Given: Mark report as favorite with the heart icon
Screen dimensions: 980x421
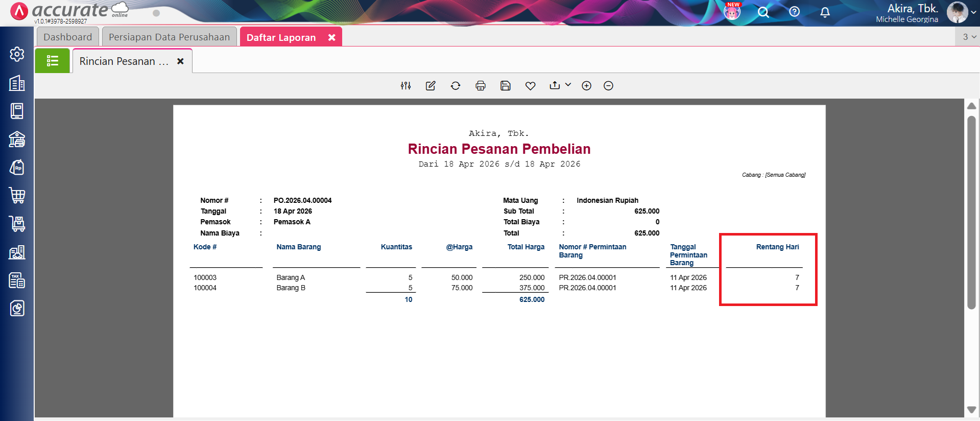Looking at the screenshot, I should (531, 86).
